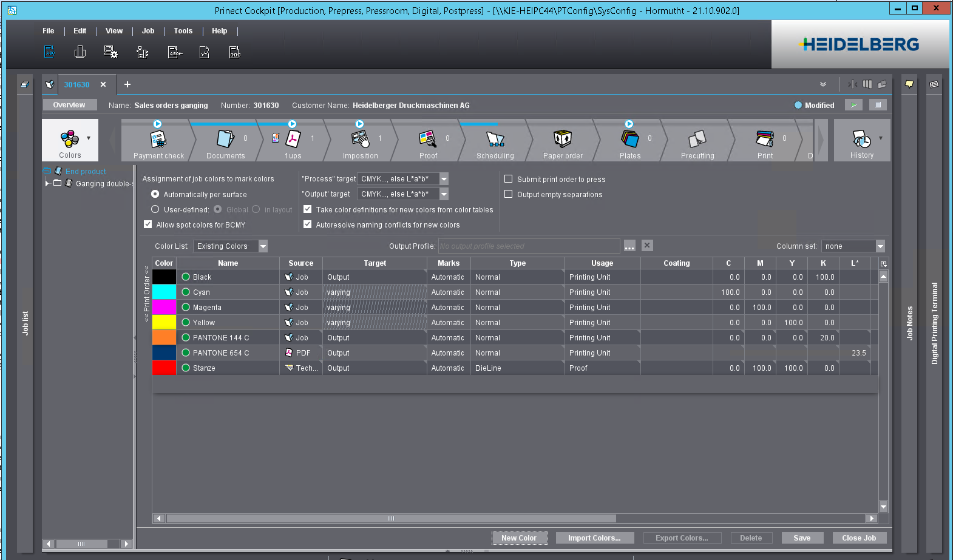Add a new job tab with plus
Screen dimensions: 953x560
tap(127, 84)
